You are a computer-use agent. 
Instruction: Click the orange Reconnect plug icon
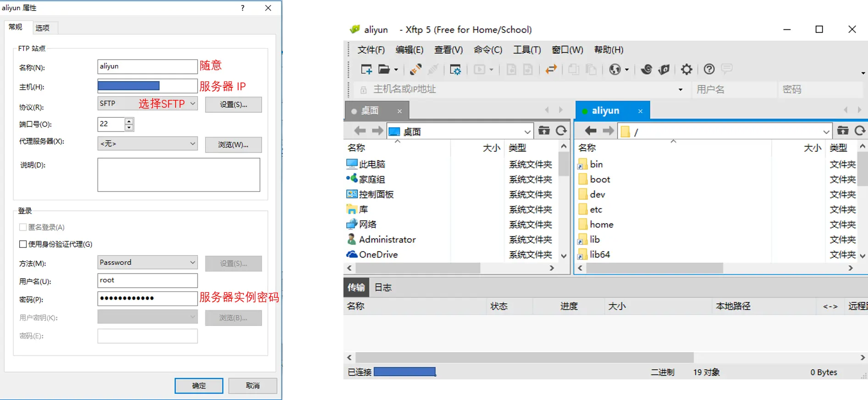415,69
